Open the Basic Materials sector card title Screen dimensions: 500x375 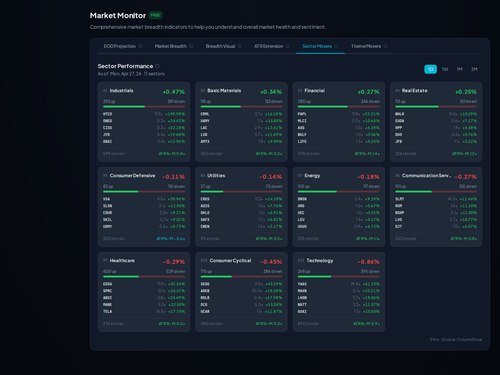(224, 91)
